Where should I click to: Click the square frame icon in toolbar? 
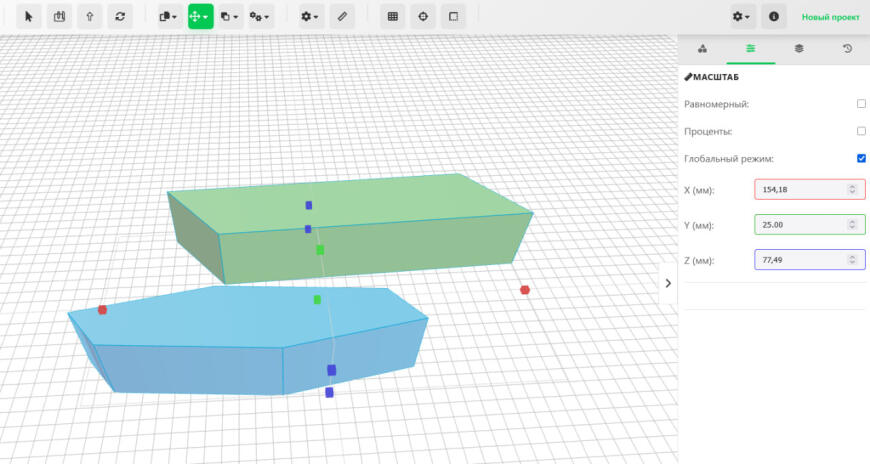(454, 17)
